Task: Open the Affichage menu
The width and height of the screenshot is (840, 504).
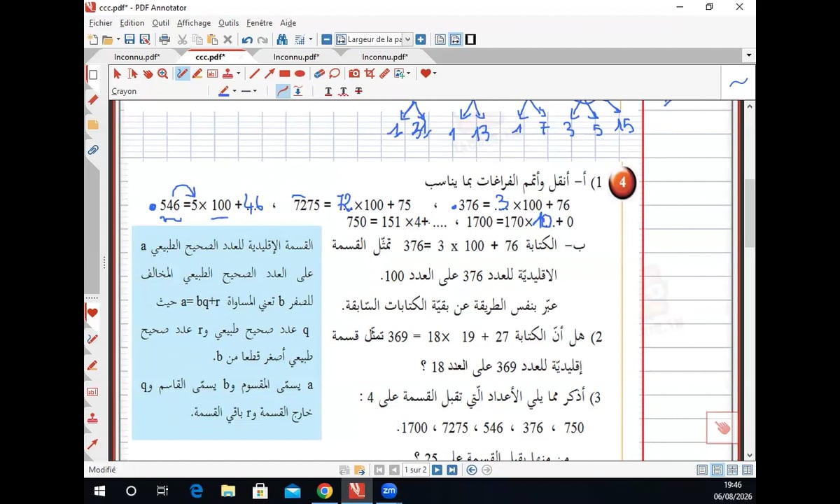Action: [195, 23]
